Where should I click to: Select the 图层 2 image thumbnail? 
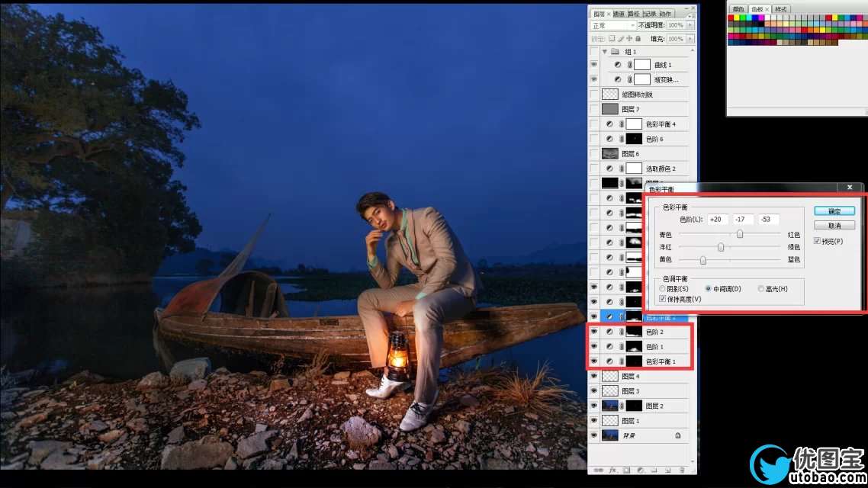[x=609, y=406]
